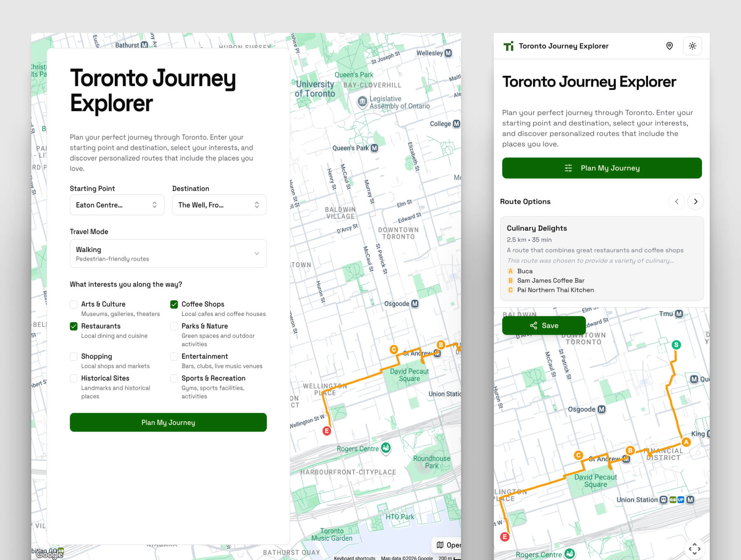Click the green S start marker on map
Screen dimensions: 741x560
coord(676,345)
